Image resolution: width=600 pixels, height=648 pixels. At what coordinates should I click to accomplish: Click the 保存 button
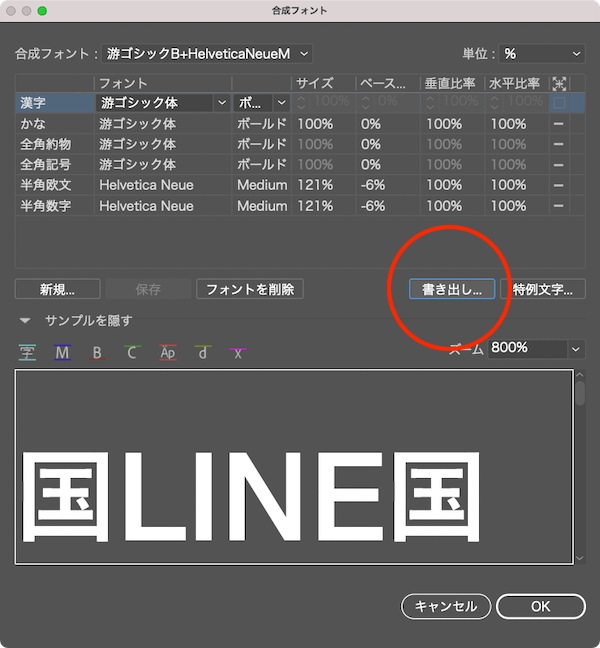[x=148, y=289]
